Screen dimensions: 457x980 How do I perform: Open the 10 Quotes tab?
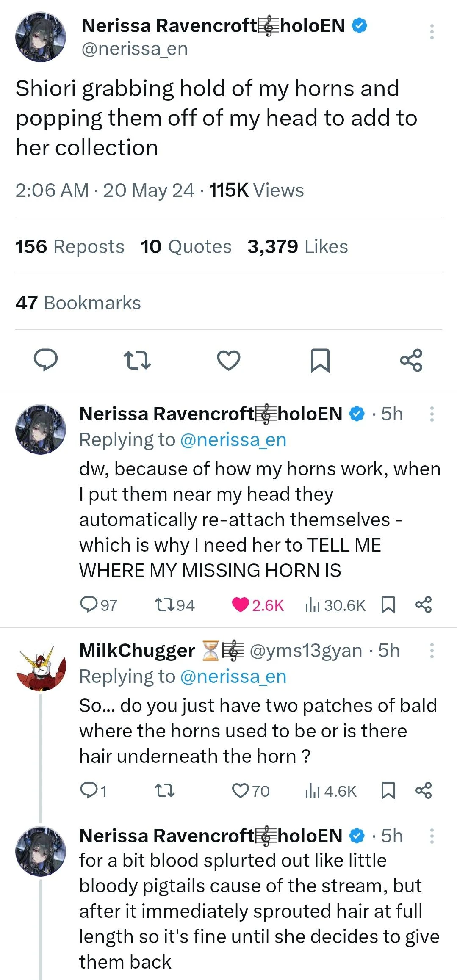pos(186,246)
